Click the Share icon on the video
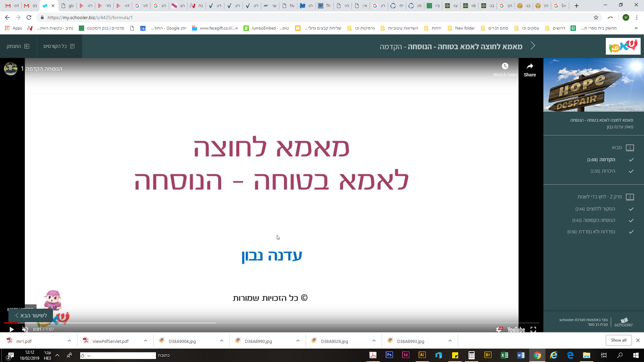The width and height of the screenshot is (644, 362). (x=530, y=66)
